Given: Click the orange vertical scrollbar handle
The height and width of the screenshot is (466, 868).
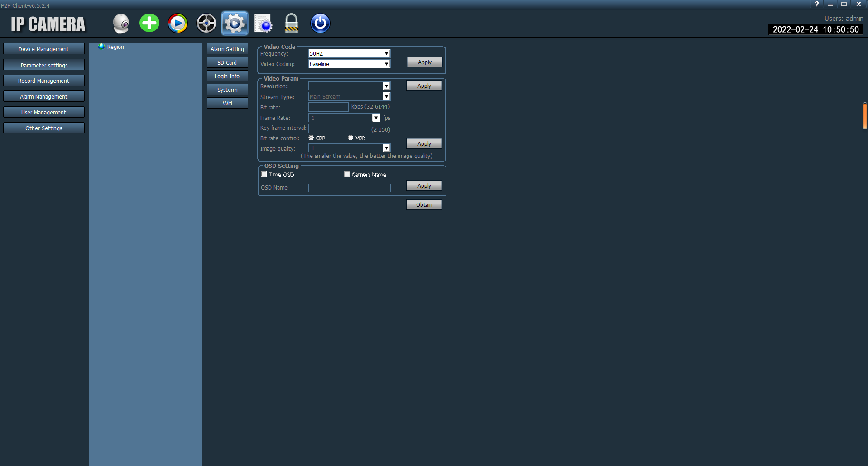Looking at the screenshot, I should [865, 116].
